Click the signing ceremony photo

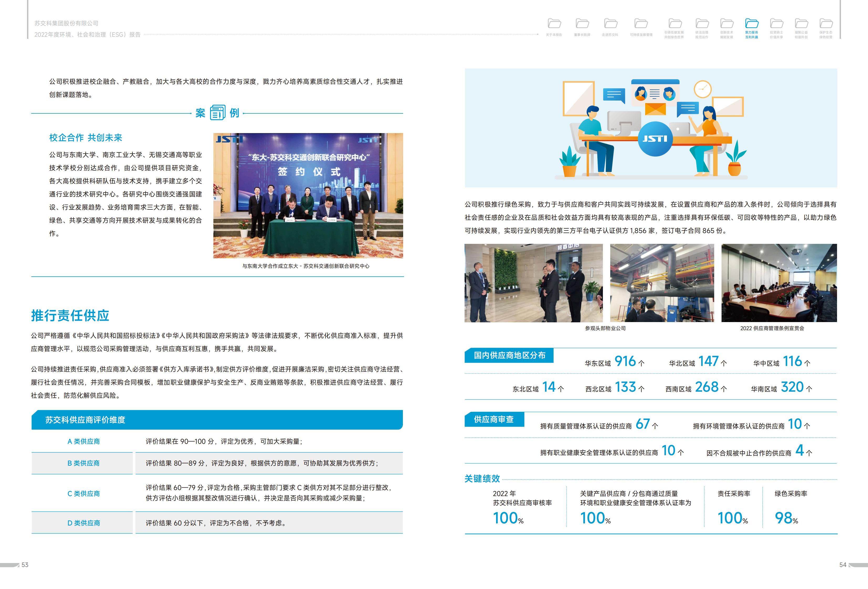[x=308, y=195]
